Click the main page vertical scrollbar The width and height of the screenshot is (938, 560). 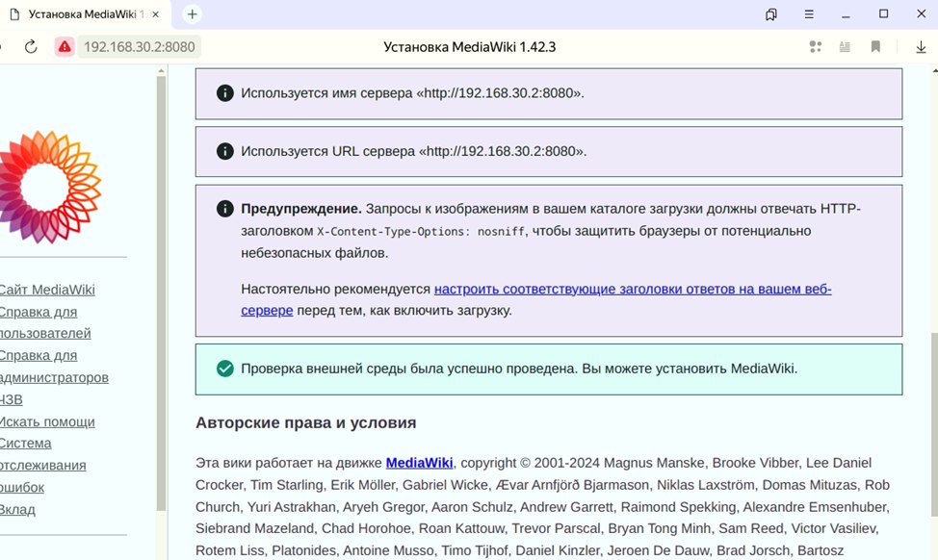point(934,424)
